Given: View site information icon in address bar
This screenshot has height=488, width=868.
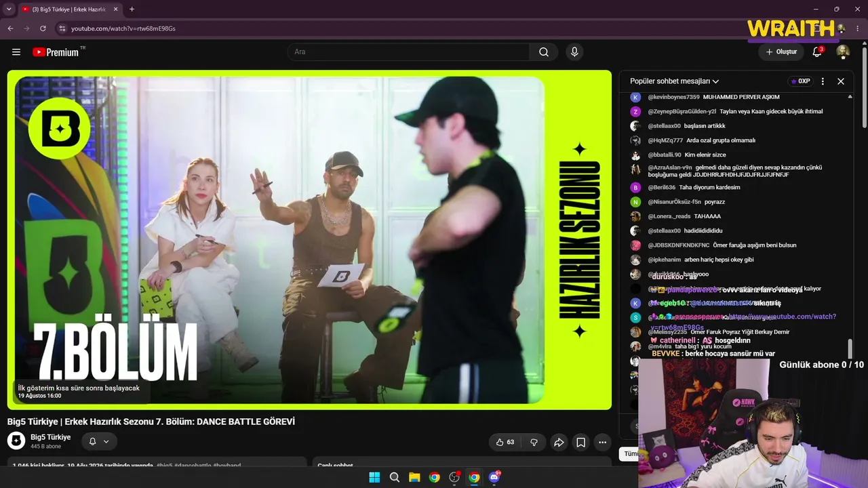Looking at the screenshot, I should tap(62, 28).
